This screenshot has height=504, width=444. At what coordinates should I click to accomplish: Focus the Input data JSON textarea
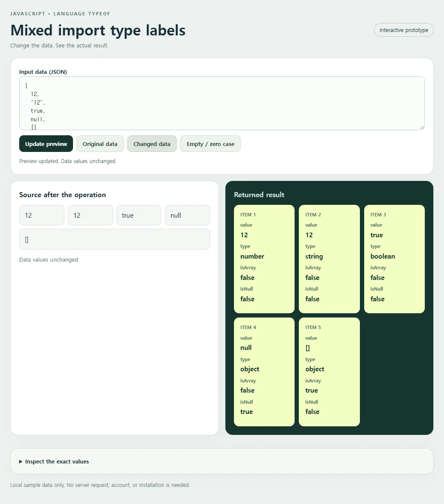coord(222,103)
